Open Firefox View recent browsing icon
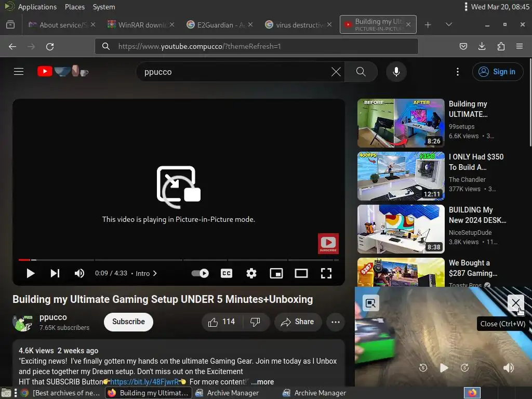The width and height of the screenshot is (532, 399). [10, 25]
